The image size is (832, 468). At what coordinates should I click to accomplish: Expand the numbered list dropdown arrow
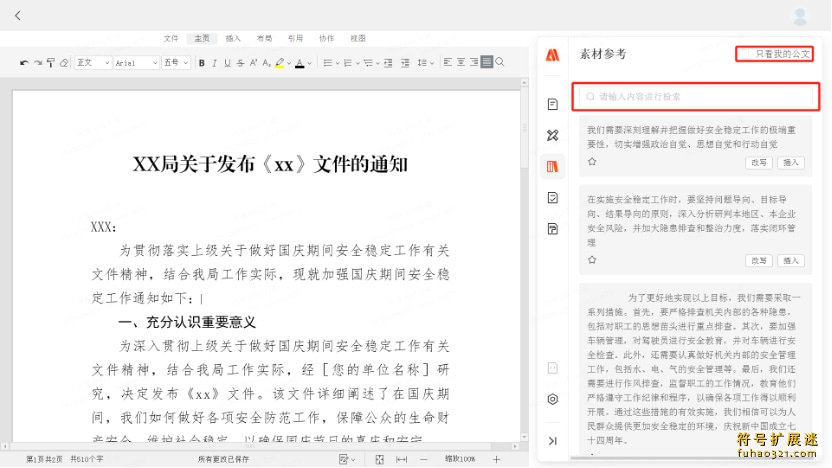[x=358, y=63]
